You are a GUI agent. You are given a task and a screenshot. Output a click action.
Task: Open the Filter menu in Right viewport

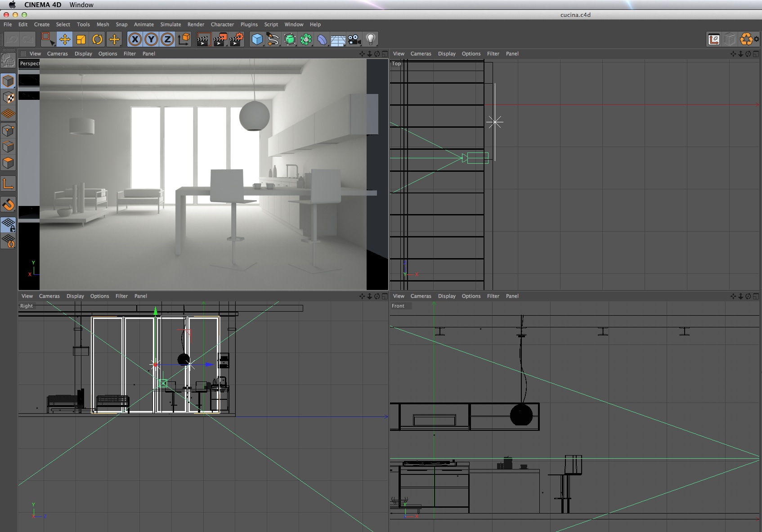click(121, 296)
